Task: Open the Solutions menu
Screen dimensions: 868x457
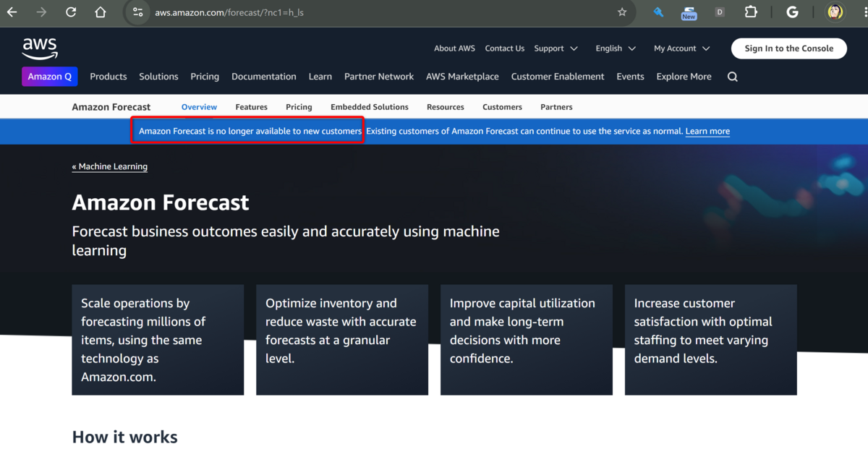Action: [x=158, y=77]
